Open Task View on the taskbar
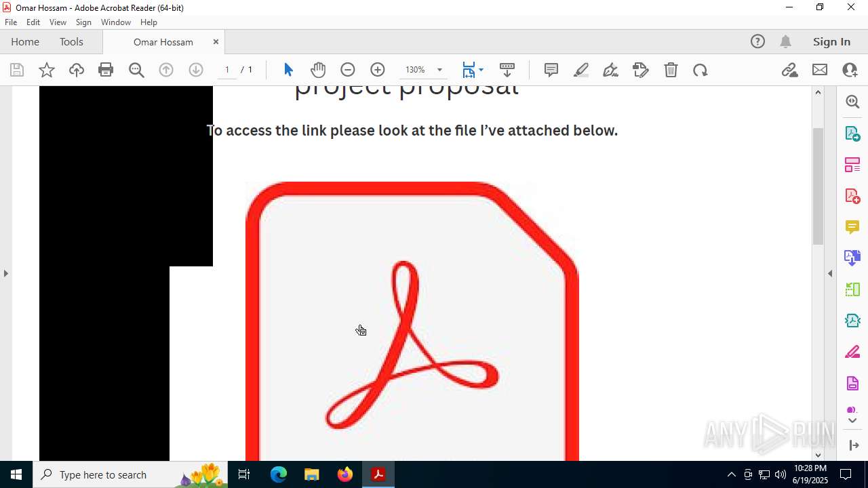 point(244,474)
